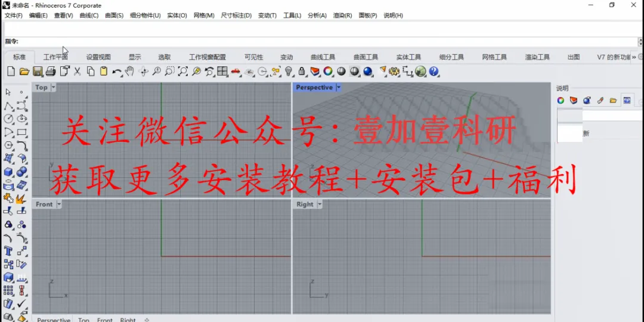
Task: Click the red car named-view icon
Action: coord(236,72)
